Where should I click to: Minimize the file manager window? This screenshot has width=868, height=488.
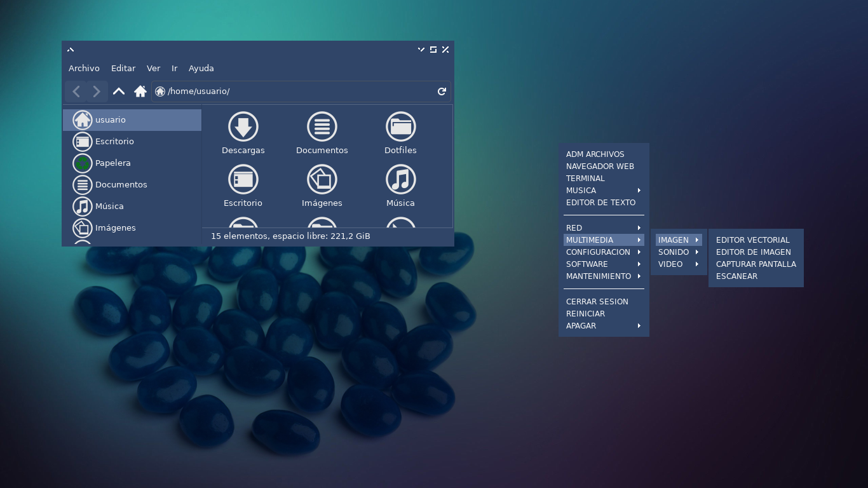(x=421, y=50)
